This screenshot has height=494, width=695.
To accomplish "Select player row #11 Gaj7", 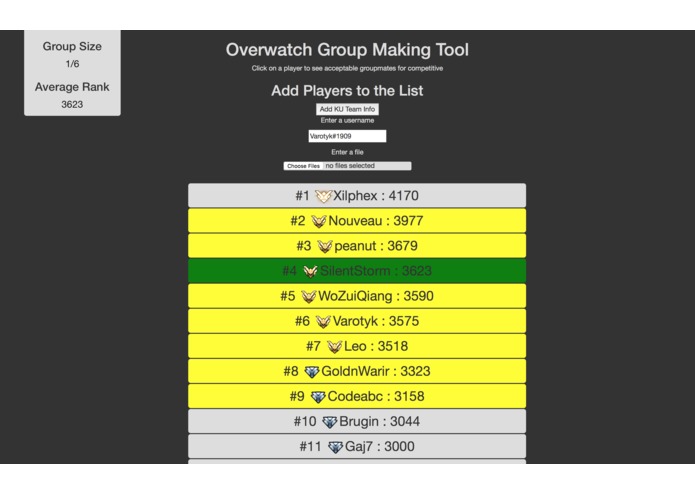I will tap(357, 447).
